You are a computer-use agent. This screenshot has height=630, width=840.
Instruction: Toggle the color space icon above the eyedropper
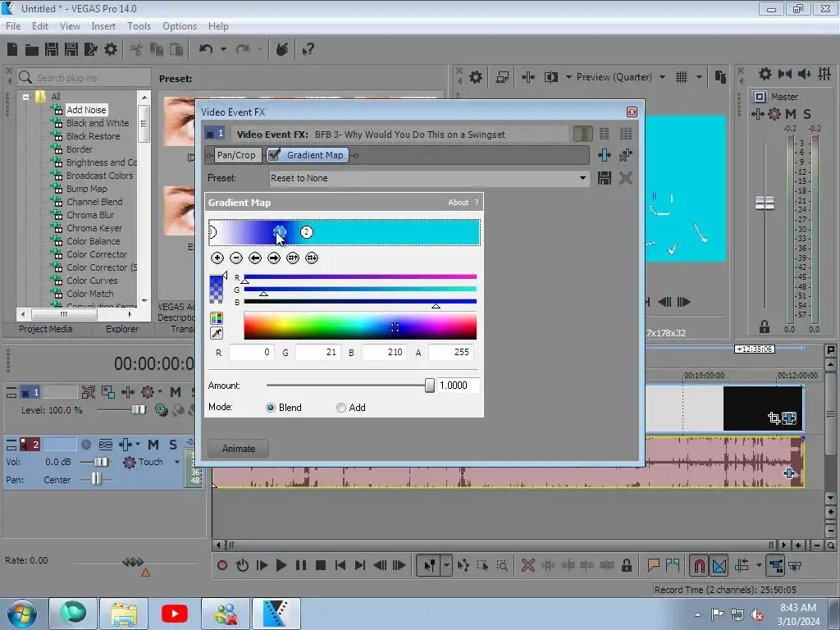[x=217, y=318]
